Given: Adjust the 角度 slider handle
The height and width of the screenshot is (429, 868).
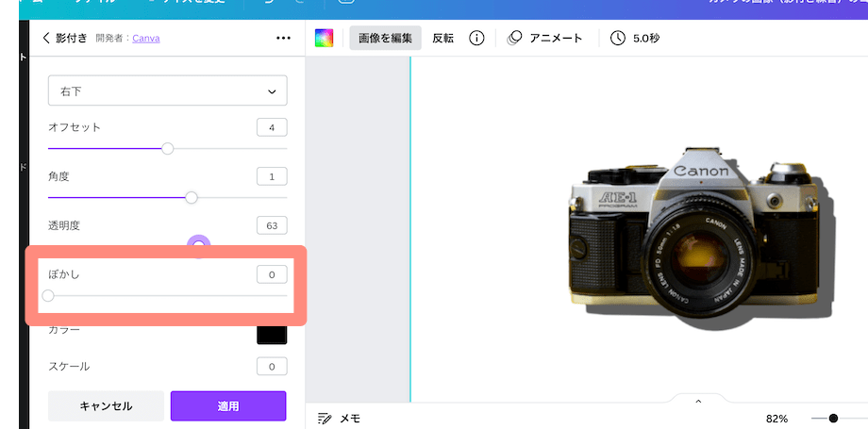Looking at the screenshot, I should click(191, 198).
